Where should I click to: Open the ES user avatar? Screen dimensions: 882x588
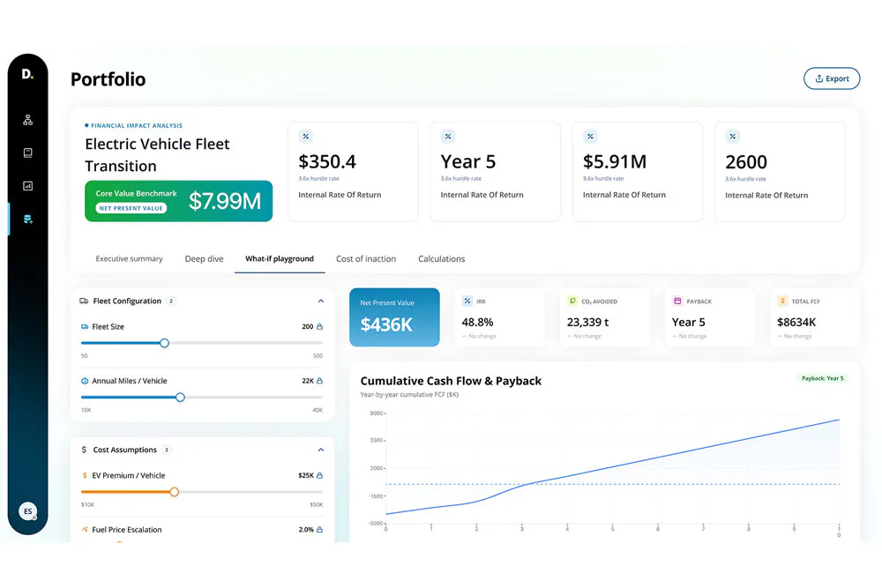(x=27, y=511)
